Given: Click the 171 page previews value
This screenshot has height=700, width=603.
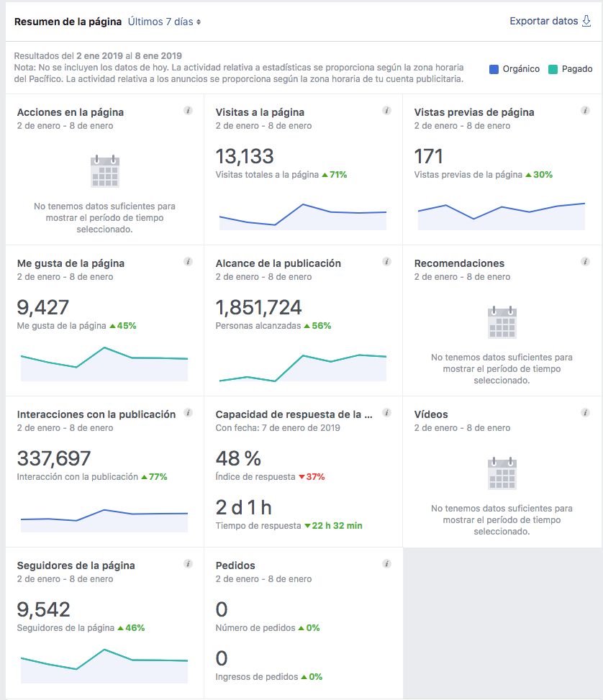Looking at the screenshot, I should click(x=428, y=156).
